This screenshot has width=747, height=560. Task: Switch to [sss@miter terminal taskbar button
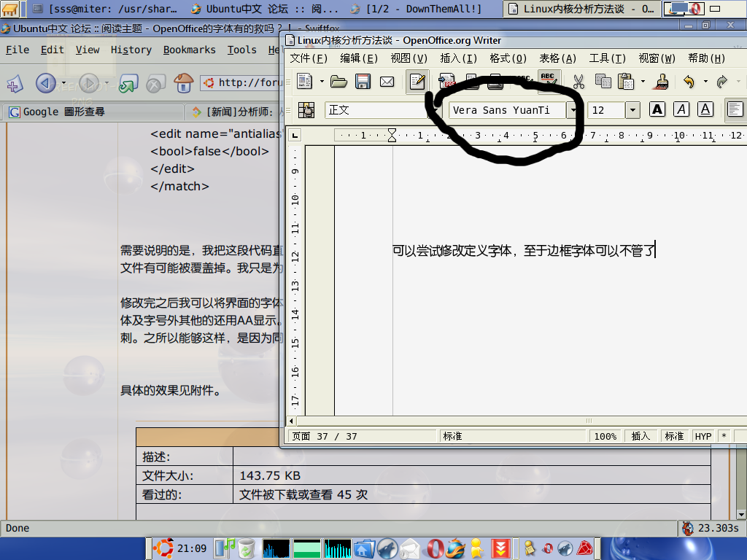coord(105,9)
